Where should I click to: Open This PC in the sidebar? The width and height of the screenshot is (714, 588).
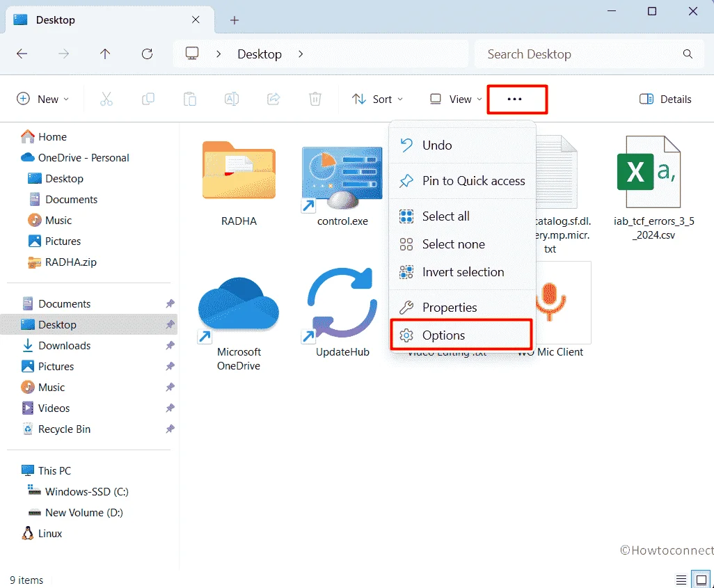click(54, 470)
